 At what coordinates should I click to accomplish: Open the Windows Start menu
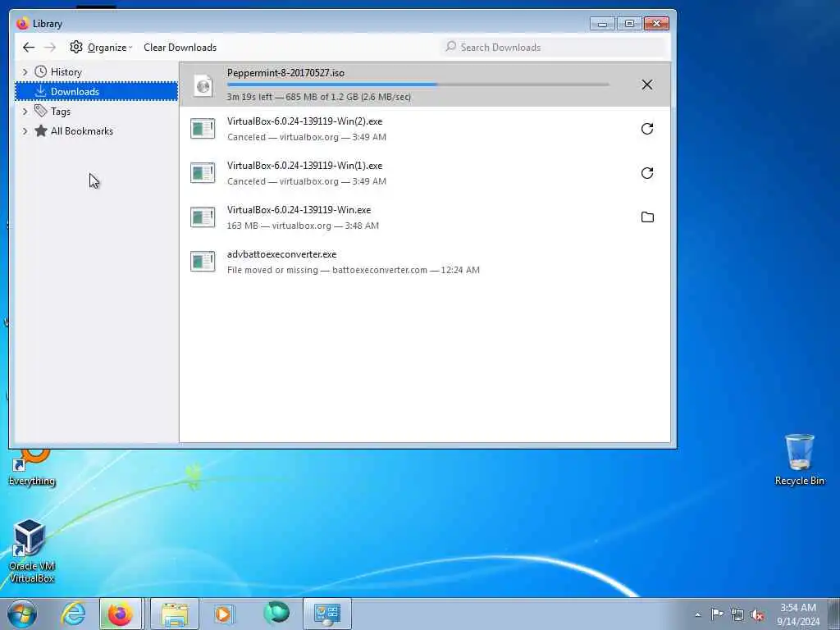point(22,614)
